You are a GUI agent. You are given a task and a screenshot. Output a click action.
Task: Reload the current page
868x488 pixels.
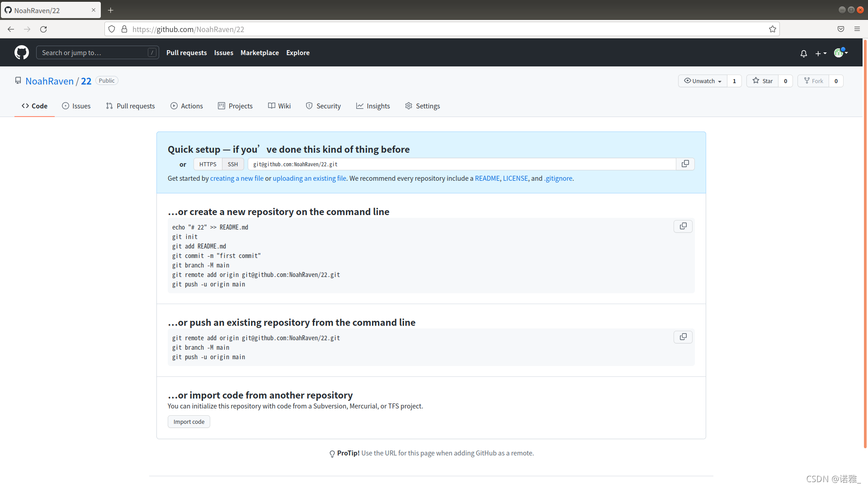[x=43, y=29]
